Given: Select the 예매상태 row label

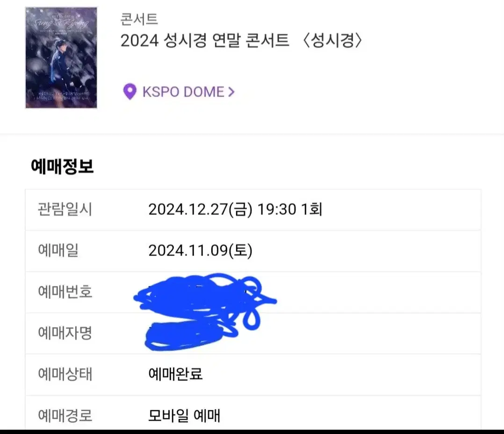Looking at the screenshot, I should (x=65, y=374).
